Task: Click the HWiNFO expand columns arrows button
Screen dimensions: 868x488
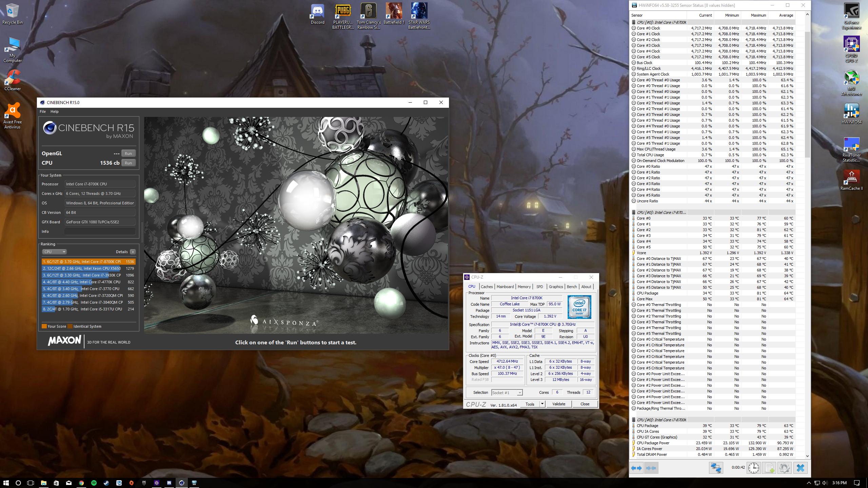Action: coord(636,468)
